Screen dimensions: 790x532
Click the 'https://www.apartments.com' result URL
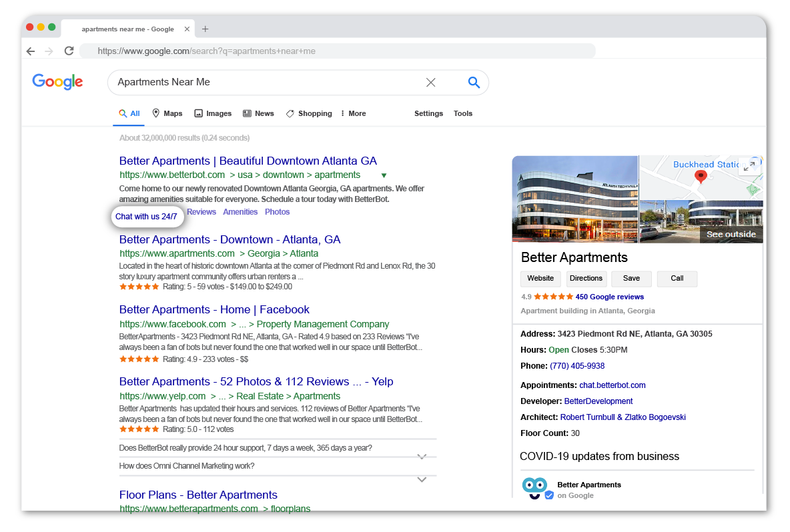177,254
